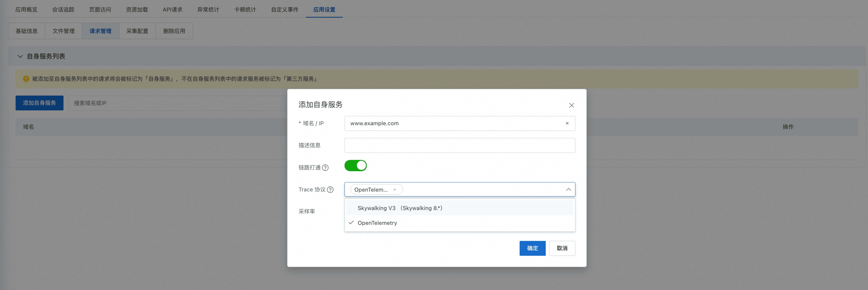Select Skywalking V3 (Skywalking 8.*) option
The height and width of the screenshot is (290, 868).
(400, 208)
